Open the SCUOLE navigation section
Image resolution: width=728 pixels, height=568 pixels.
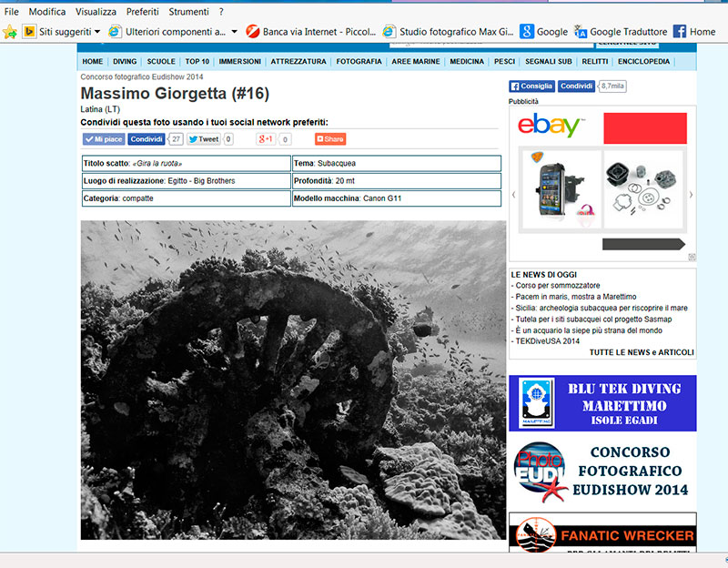pos(161,61)
